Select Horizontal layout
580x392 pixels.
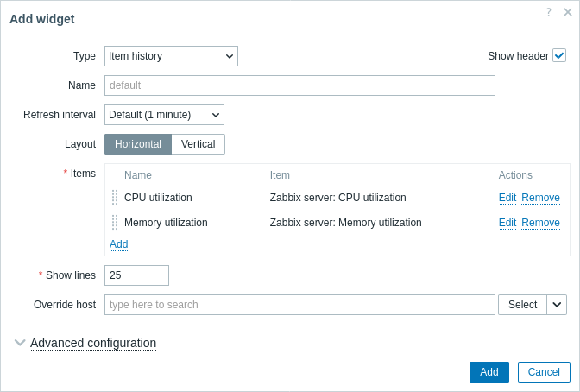[138, 144]
